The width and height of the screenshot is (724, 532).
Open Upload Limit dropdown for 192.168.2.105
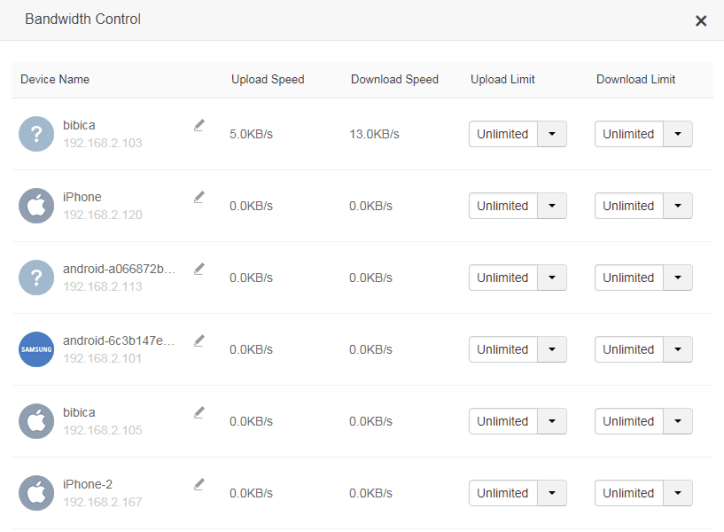pyautogui.click(x=552, y=422)
